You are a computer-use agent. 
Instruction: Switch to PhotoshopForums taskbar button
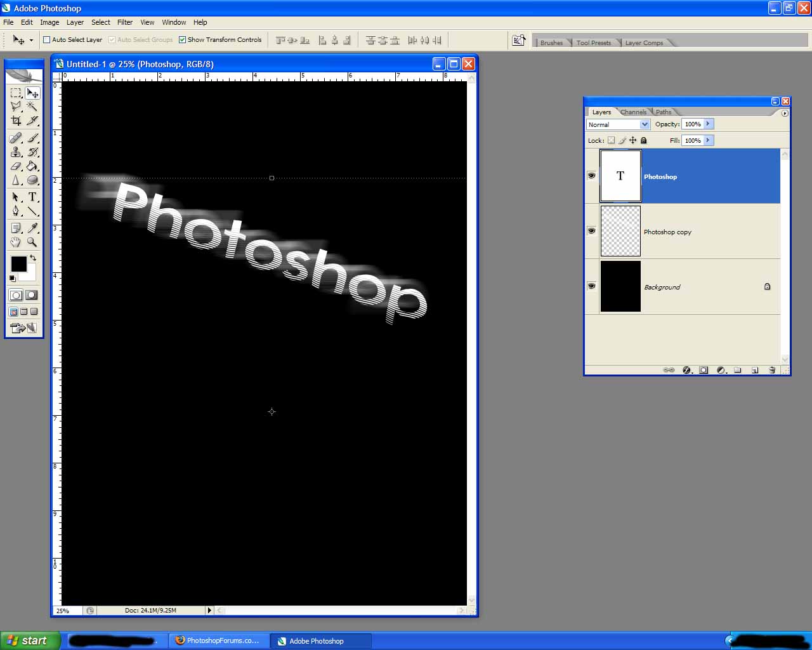[219, 640]
